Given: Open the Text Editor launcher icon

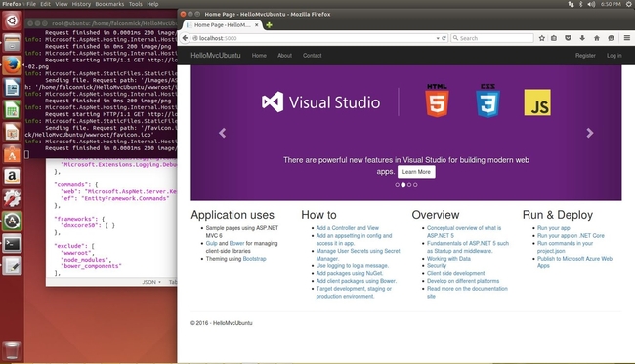Looking at the screenshot, I should coord(12,265).
